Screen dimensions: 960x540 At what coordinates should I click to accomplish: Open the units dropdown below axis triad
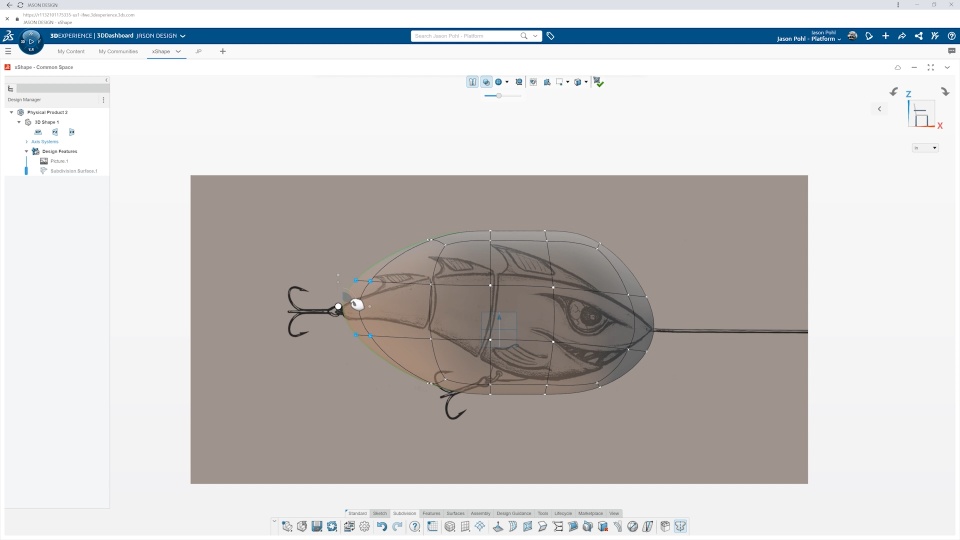point(925,148)
